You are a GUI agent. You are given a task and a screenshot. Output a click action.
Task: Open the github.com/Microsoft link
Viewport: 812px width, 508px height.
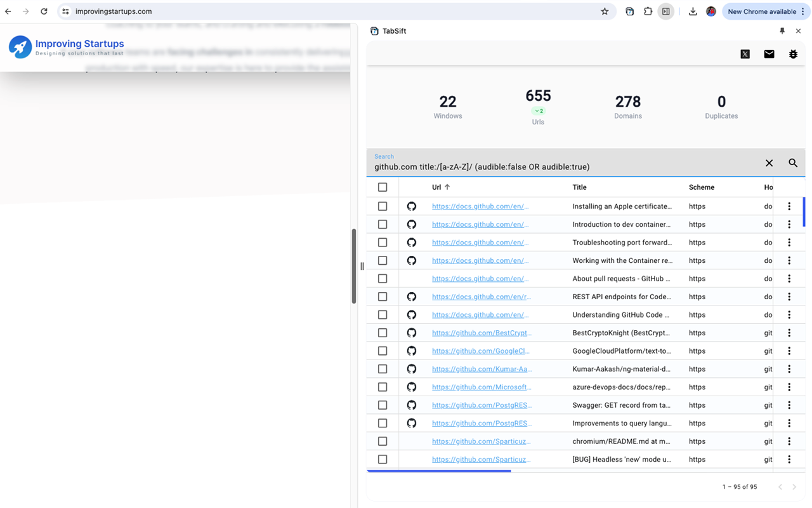pos(481,387)
